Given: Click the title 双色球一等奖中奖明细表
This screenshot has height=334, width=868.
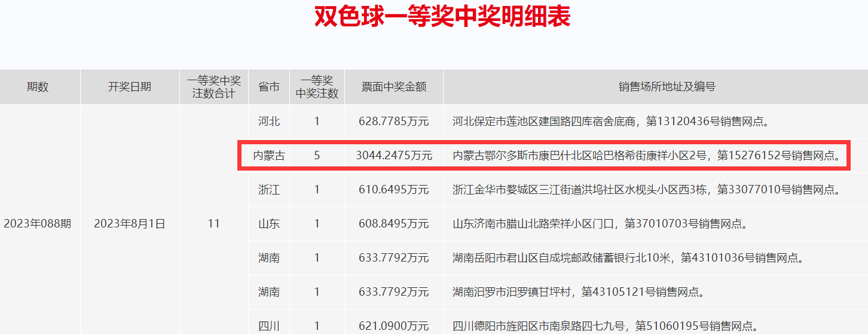Looking at the screenshot, I should pos(443,16).
